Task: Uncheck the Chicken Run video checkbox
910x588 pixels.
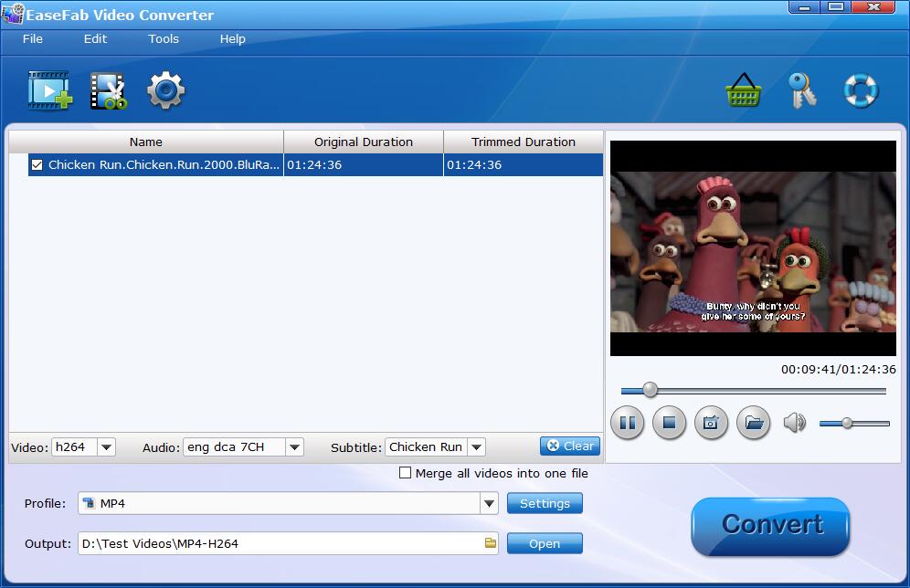Action: pyautogui.click(x=37, y=165)
